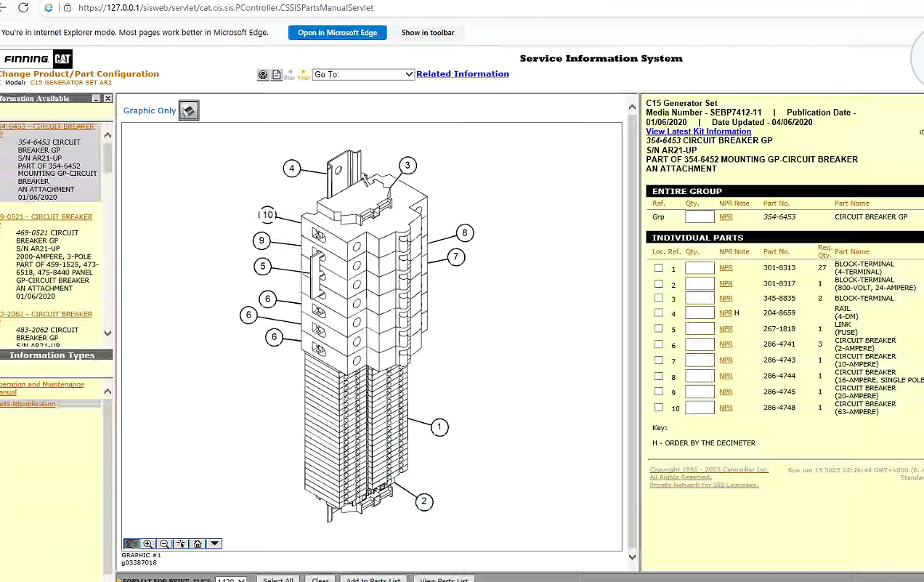The width and height of the screenshot is (924, 582).
Task: Open the SMCS code dropdown
Action: [x=231, y=581]
